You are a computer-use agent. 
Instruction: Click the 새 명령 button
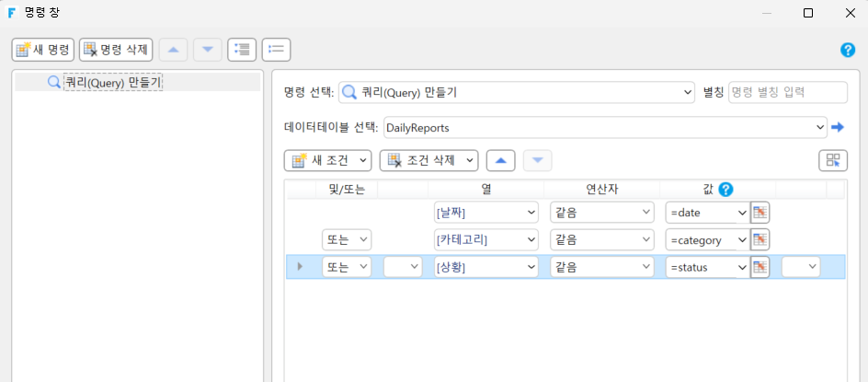(x=42, y=50)
